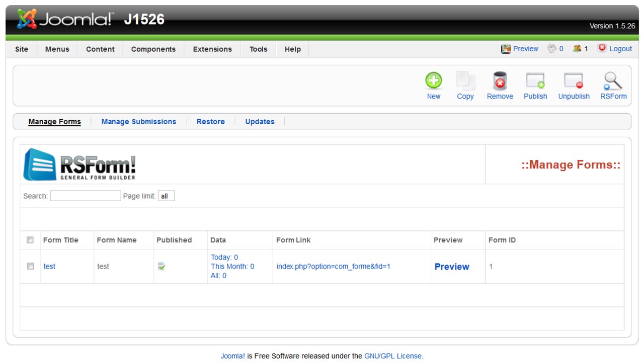
Task: Open the Components menu
Action: pyautogui.click(x=153, y=49)
